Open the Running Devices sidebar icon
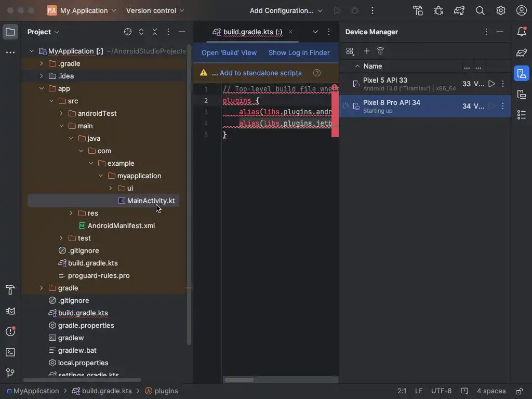532x399 pixels. pyautogui.click(x=522, y=94)
